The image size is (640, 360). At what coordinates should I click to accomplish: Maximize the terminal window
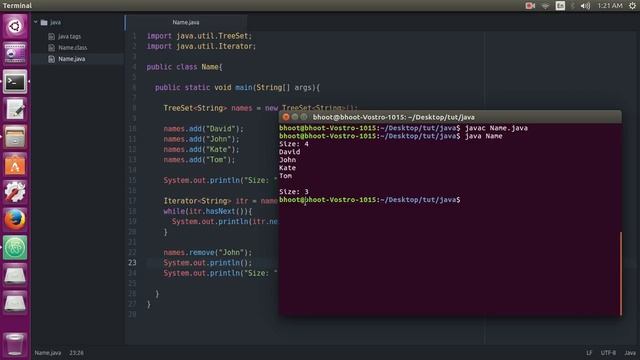tap(304, 117)
